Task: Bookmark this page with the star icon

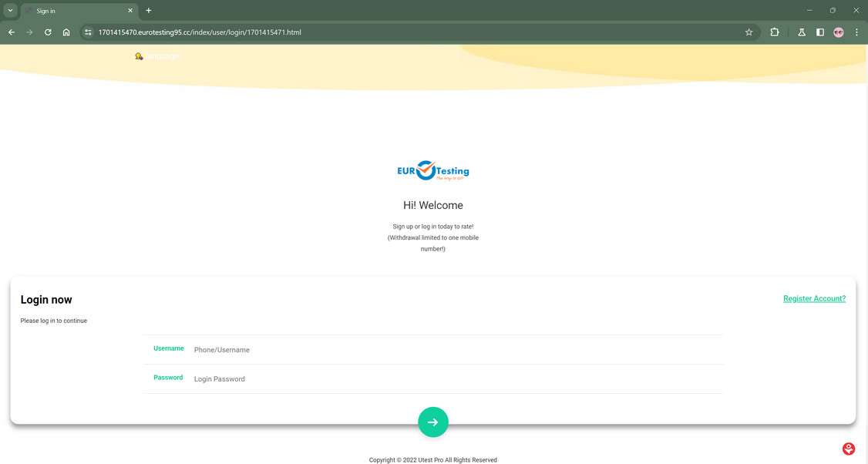Action: [749, 32]
